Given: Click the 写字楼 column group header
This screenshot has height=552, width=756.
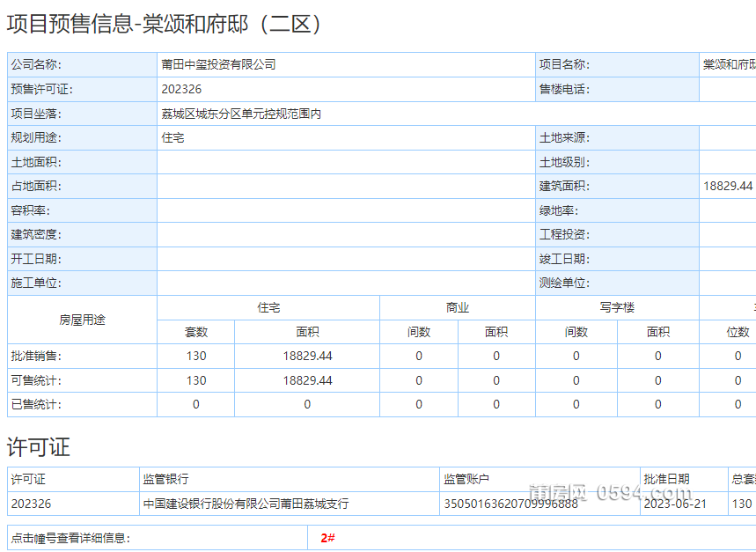Looking at the screenshot, I should (617, 307).
